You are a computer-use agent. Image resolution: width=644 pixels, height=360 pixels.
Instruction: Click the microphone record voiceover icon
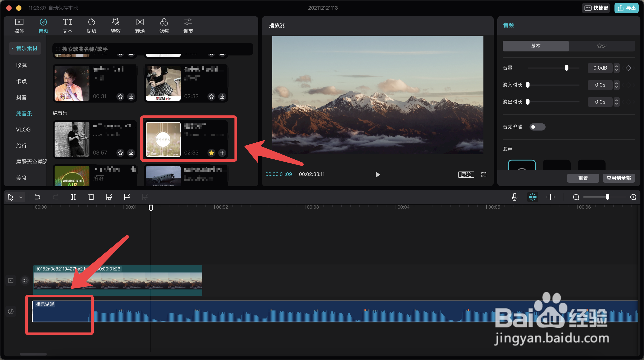click(x=515, y=197)
